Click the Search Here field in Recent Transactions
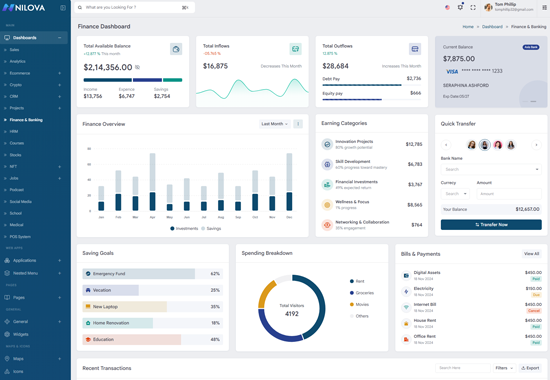This screenshot has width=550, height=380. click(463, 368)
